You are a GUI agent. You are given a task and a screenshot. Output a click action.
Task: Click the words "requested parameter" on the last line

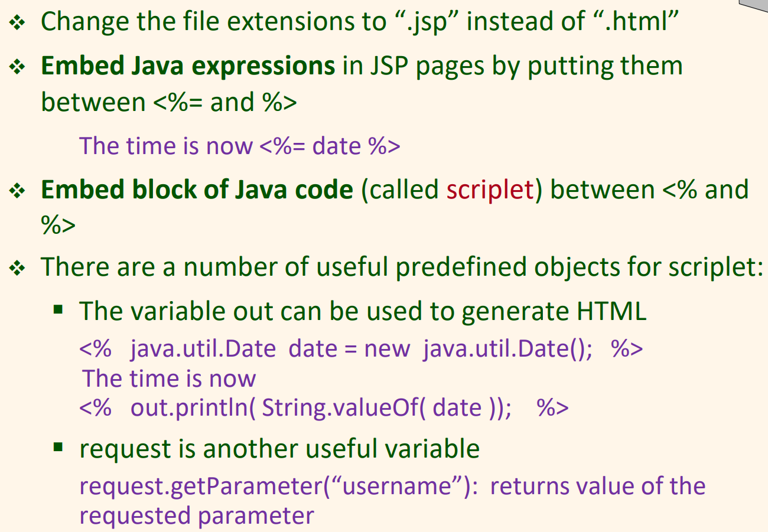coord(197,516)
